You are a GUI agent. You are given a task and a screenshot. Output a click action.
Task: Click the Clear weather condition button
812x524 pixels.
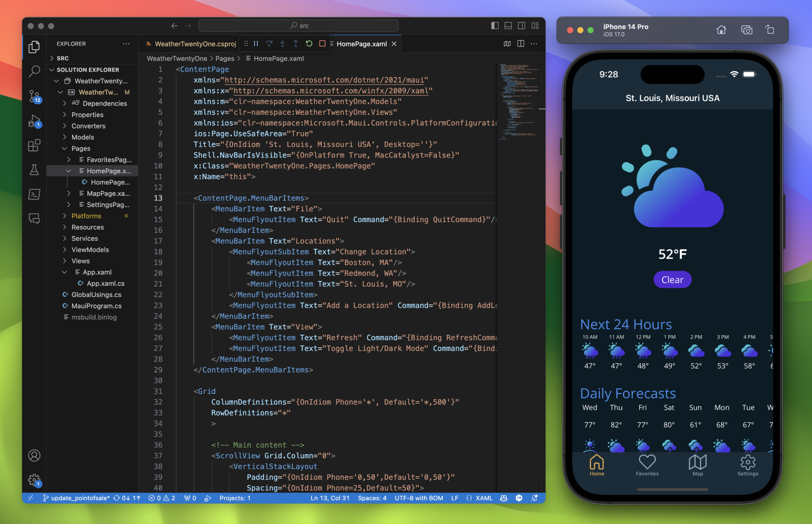(672, 279)
